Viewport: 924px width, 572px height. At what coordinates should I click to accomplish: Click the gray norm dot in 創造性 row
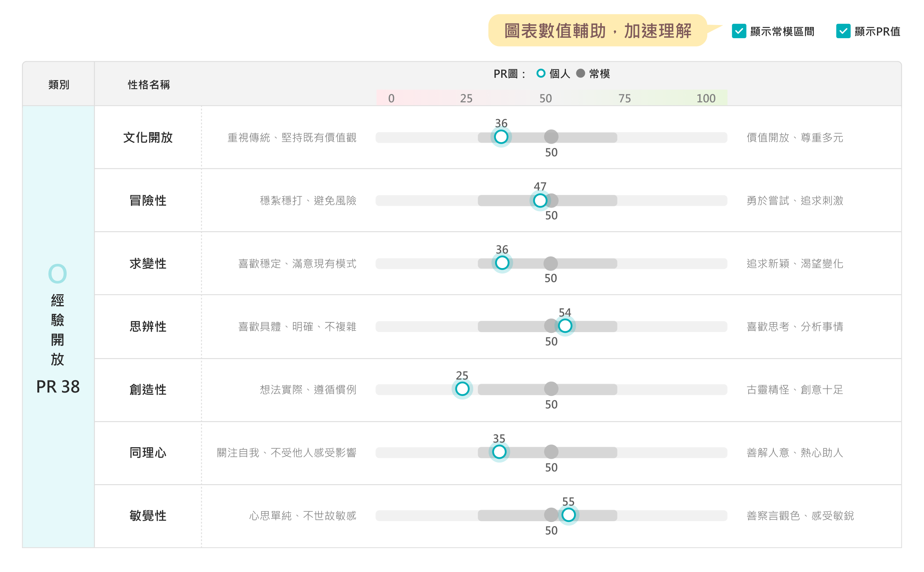pyautogui.click(x=551, y=389)
